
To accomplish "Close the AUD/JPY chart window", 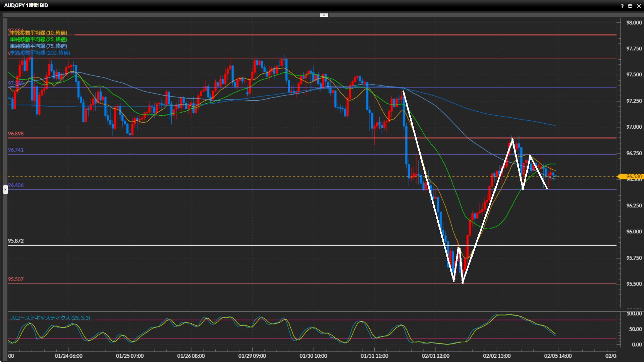I will click(x=639, y=6).
